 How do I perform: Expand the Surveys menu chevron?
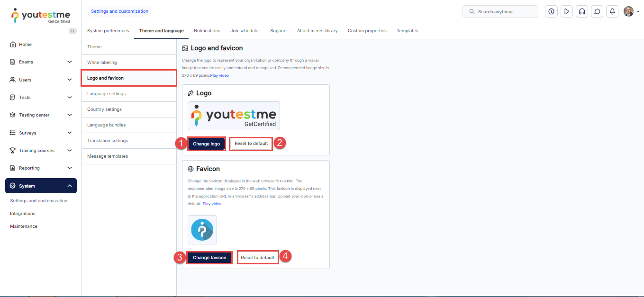(x=70, y=133)
